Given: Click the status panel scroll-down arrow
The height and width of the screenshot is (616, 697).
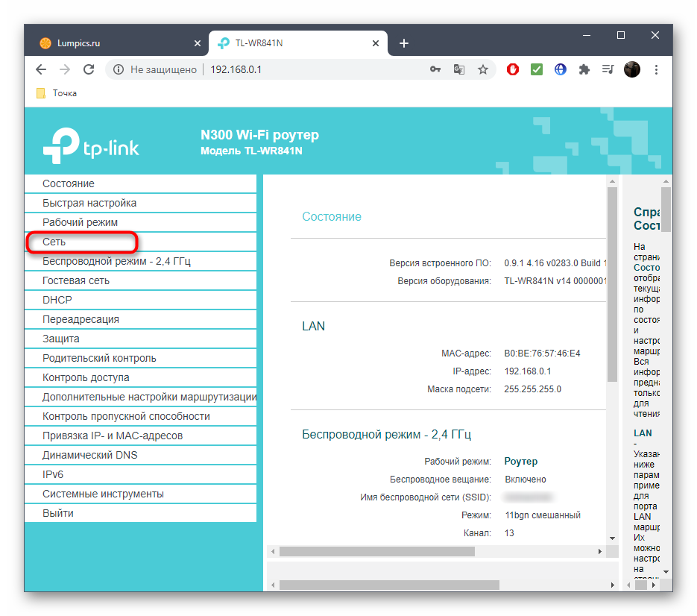Looking at the screenshot, I should (x=613, y=538).
